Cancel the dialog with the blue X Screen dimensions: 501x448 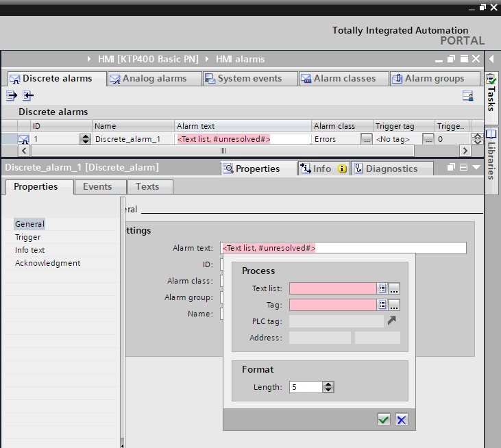[402, 420]
